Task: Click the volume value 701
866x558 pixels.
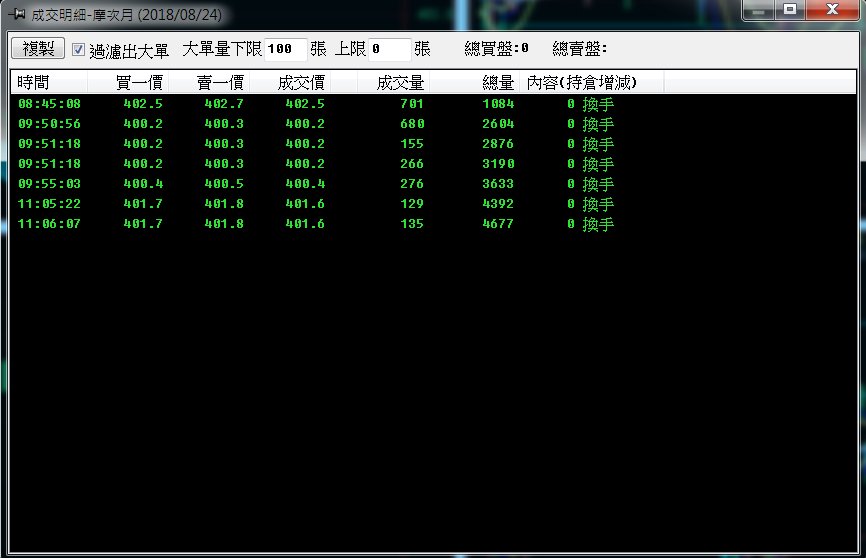Action: pyautogui.click(x=412, y=104)
